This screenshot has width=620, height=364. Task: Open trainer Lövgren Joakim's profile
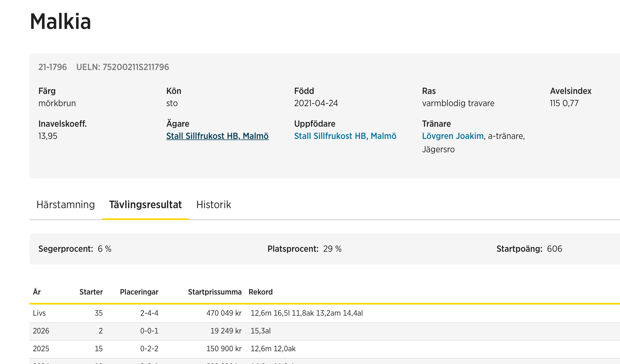click(x=453, y=136)
